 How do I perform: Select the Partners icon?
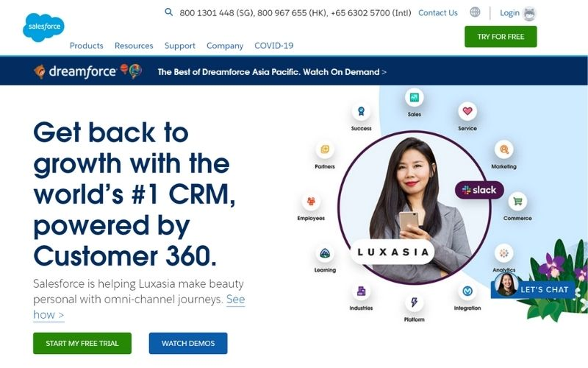click(325, 149)
